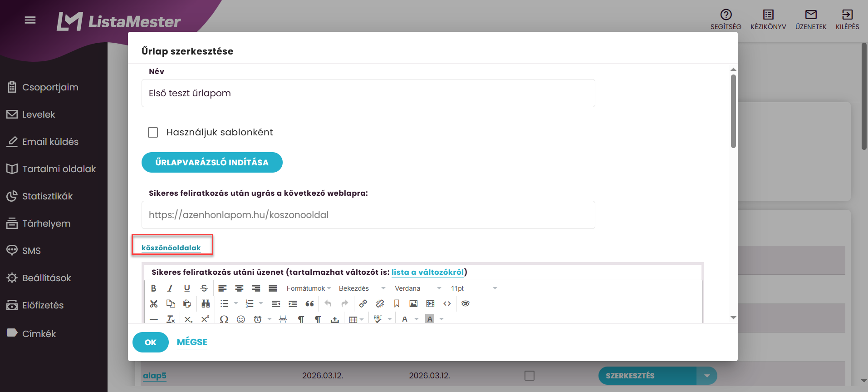Toggle italic formatting in the editor
868x392 pixels.
[x=170, y=288]
